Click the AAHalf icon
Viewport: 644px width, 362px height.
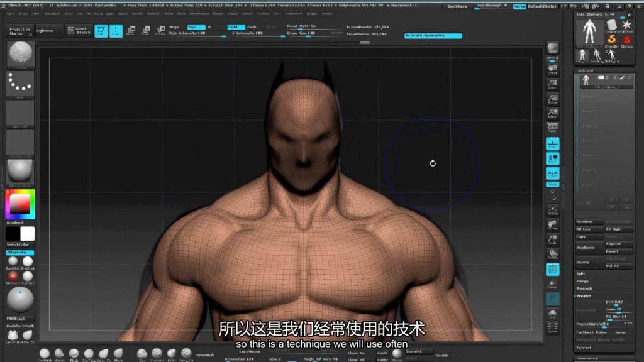pyautogui.click(x=553, y=114)
